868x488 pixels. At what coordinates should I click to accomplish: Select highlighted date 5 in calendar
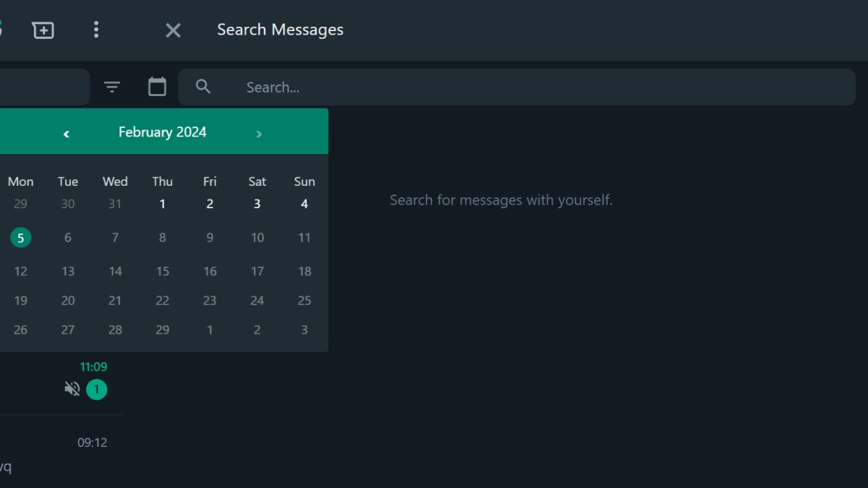pos(21,237)
